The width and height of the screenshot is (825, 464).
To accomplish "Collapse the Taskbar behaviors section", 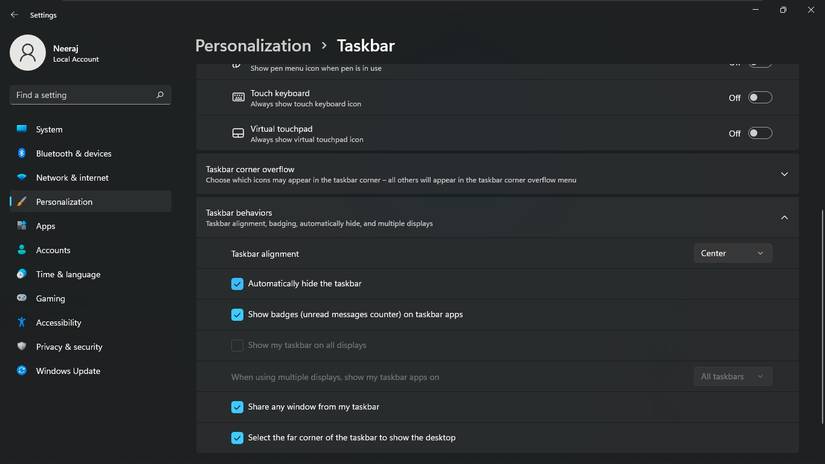I will 784,217.
